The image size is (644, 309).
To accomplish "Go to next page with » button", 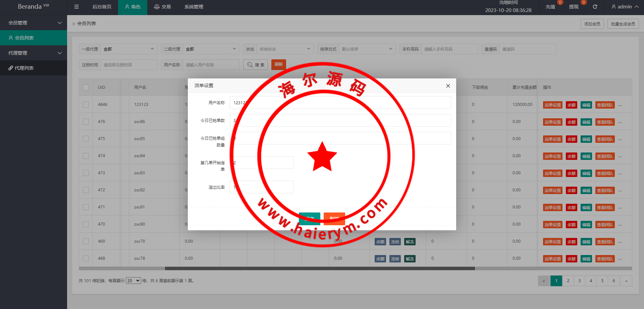I will coord(626,281).
